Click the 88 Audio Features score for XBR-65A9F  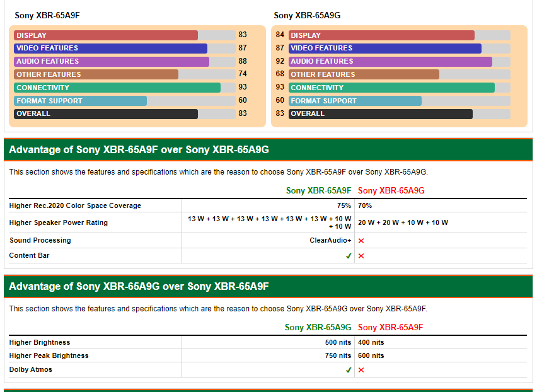(243, 61)
